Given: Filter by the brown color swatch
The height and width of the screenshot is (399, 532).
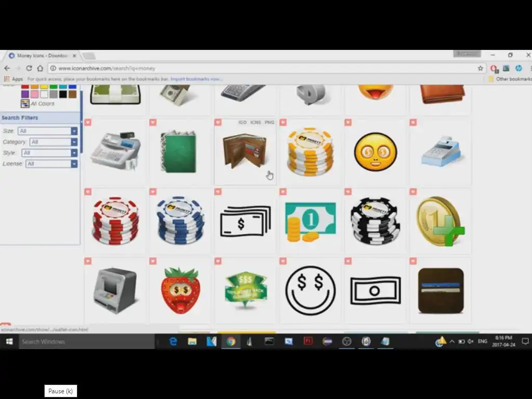Looking at the screenshot, I should (73, 94).
